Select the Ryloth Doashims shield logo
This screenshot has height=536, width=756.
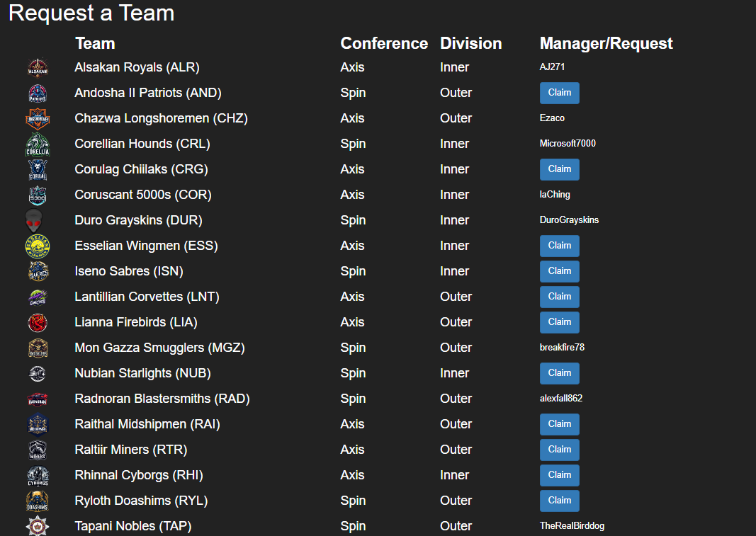38,501
